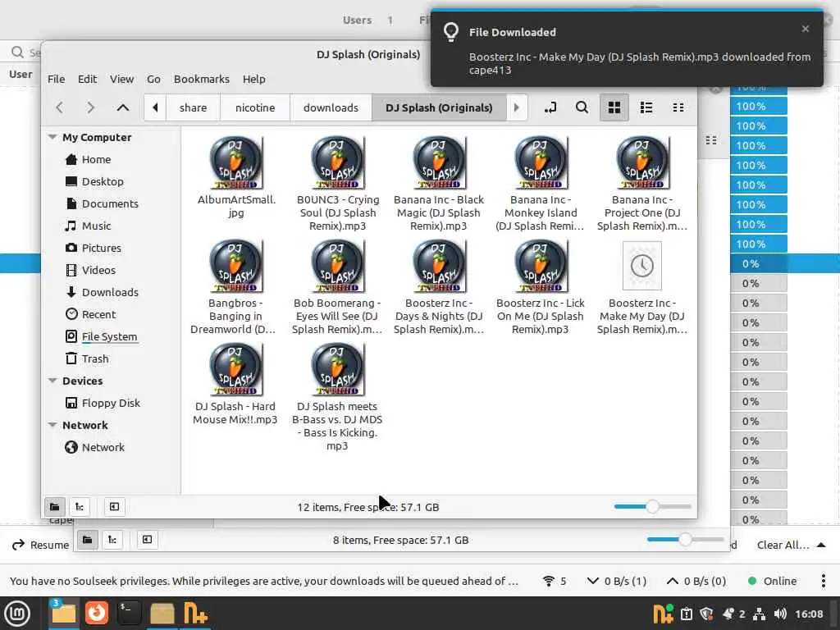Open the View menu

[x=121, y=80]
